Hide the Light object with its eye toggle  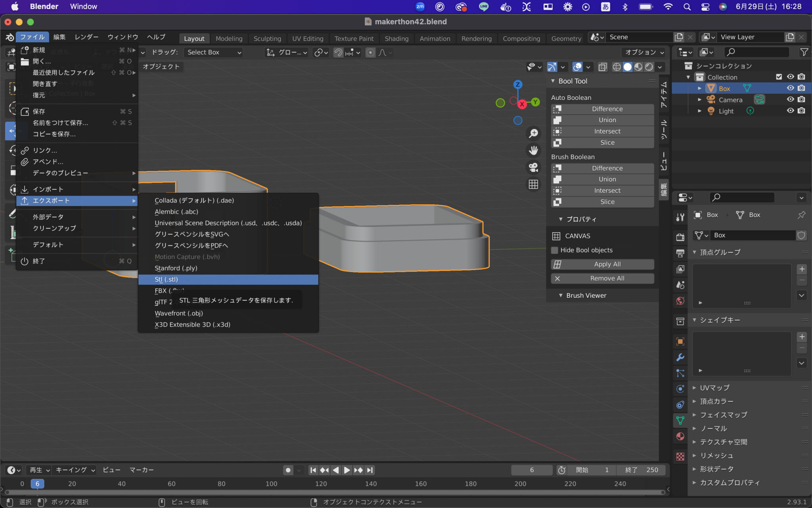[x=791, y=111]
